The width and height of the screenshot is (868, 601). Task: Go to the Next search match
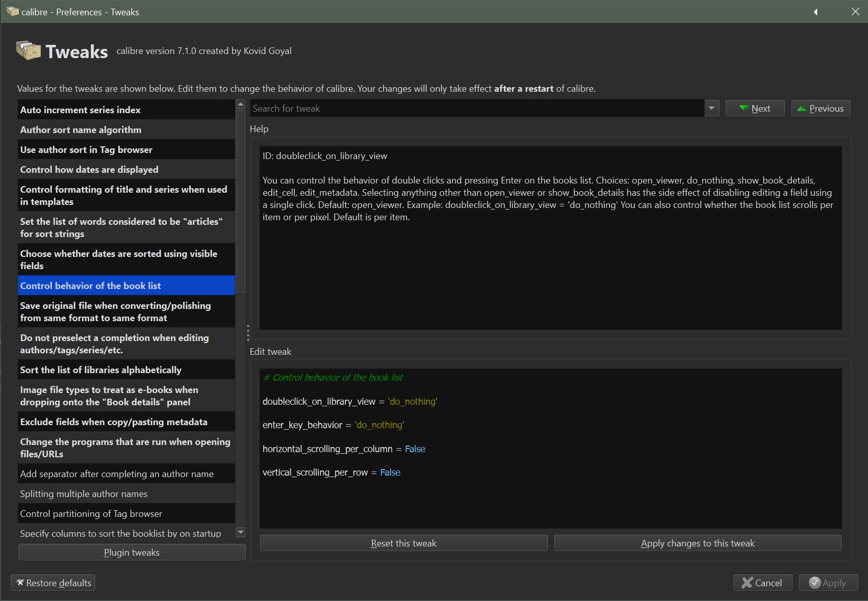coord(755,108)
